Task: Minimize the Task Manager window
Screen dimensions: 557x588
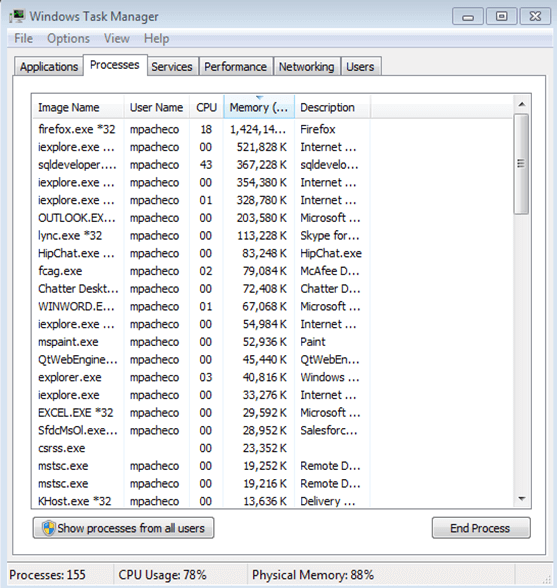Action: (x=467, y=16)
